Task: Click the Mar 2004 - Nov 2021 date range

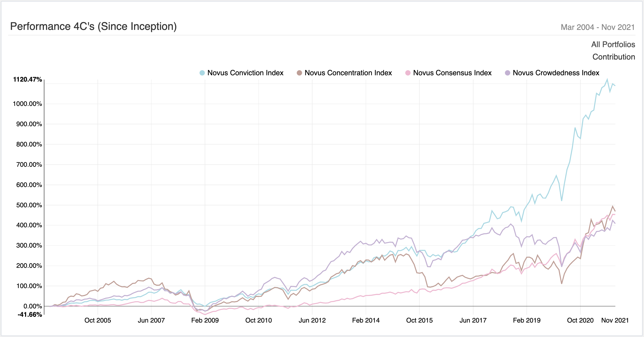Action: pos(598,27)
